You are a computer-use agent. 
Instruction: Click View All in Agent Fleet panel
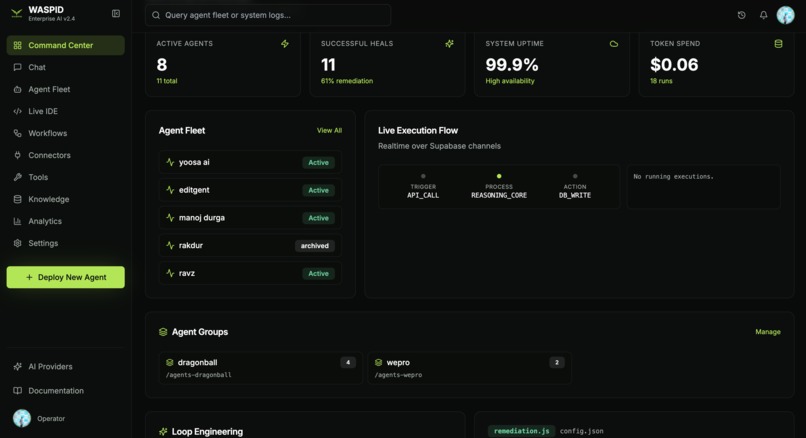click(329, 131)
